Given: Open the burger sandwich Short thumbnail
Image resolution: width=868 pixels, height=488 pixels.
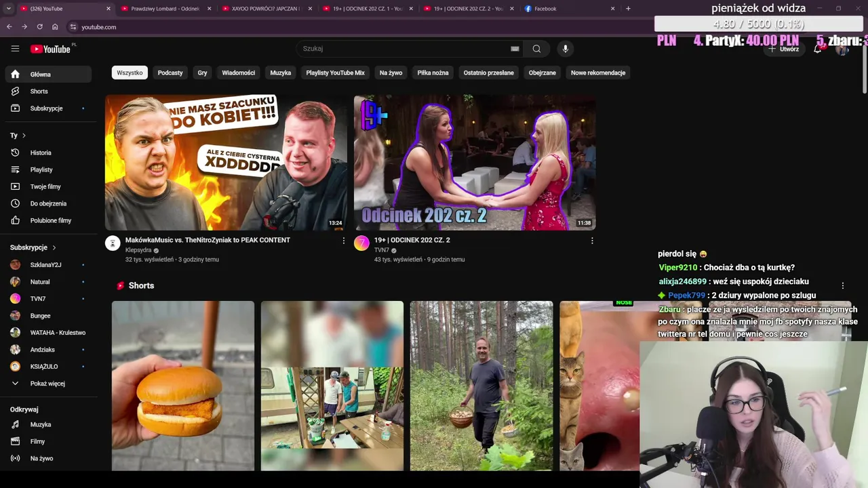Looking at the screenshot, I should click(183, 386).
